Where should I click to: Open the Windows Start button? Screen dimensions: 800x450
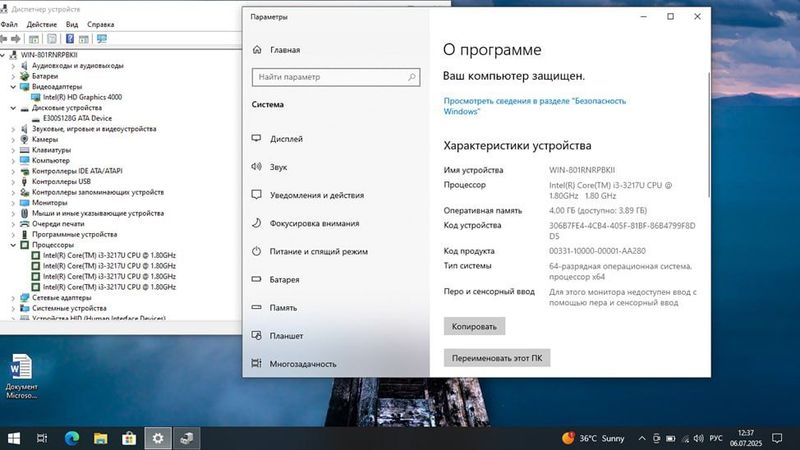point(14,438)
